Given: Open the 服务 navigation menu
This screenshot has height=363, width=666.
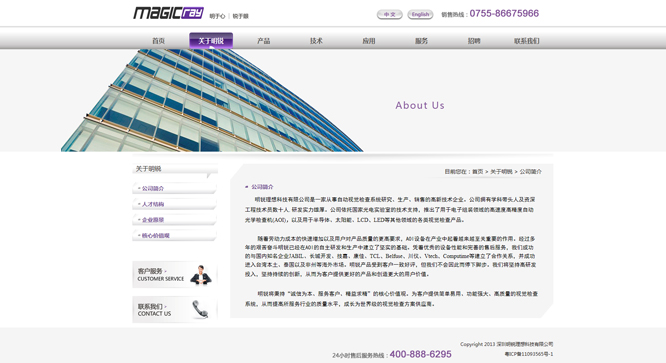Looking at the screenshot, I should click(421, 41).
